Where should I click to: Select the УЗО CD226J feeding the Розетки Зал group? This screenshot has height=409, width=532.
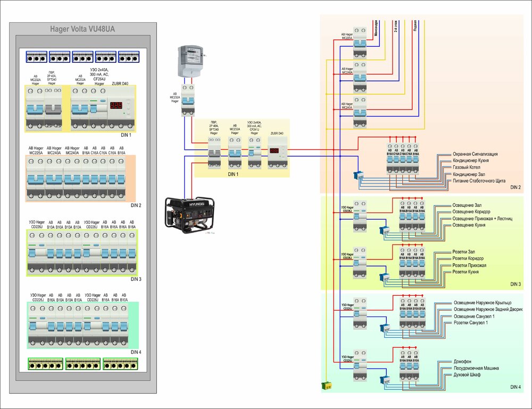[x=360, y=263]
